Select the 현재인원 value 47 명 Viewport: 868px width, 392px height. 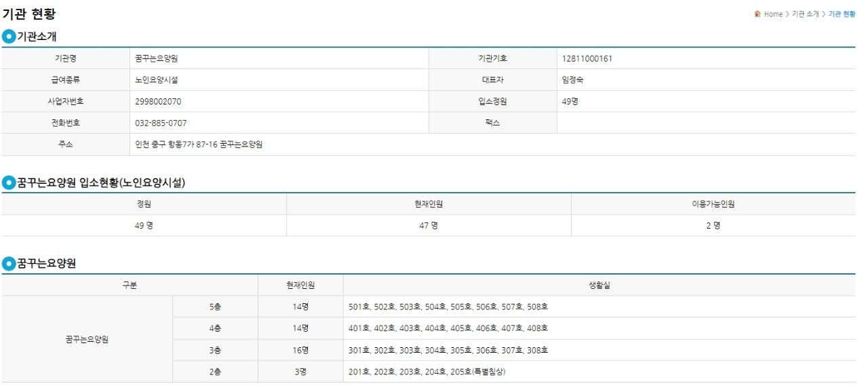tap(429, 226)
